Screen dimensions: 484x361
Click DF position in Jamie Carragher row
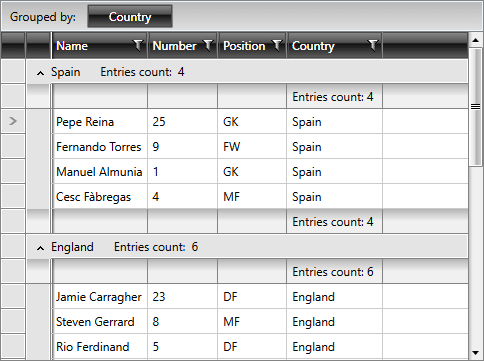click(252, 296)
